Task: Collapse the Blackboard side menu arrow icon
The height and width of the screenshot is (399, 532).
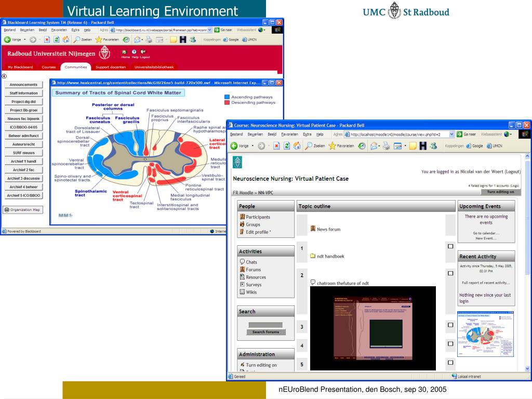Action: (4, 76)
